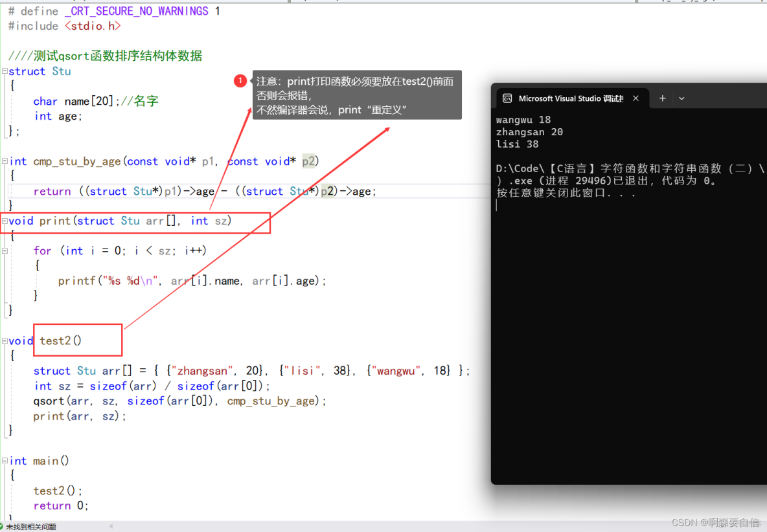Click the console icon on the debug terminal tab

(508, 98)
